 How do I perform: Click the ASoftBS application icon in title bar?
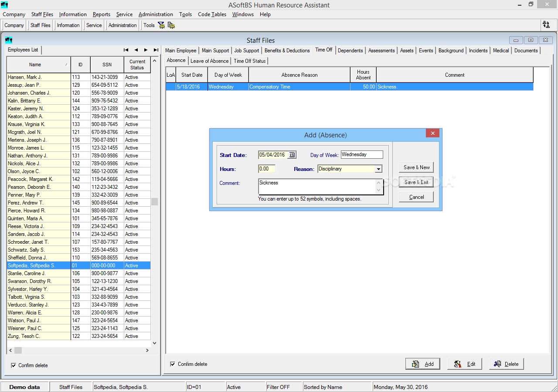point(4,5)
